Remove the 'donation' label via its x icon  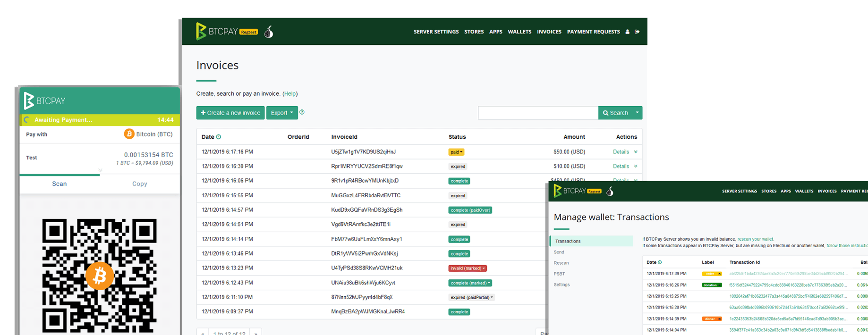[x=720, y=285]
